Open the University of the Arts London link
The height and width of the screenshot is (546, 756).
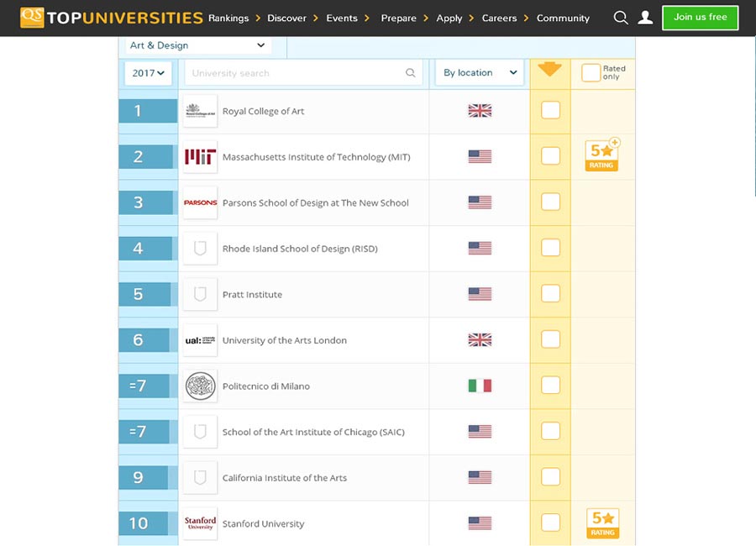coord(285,340)
